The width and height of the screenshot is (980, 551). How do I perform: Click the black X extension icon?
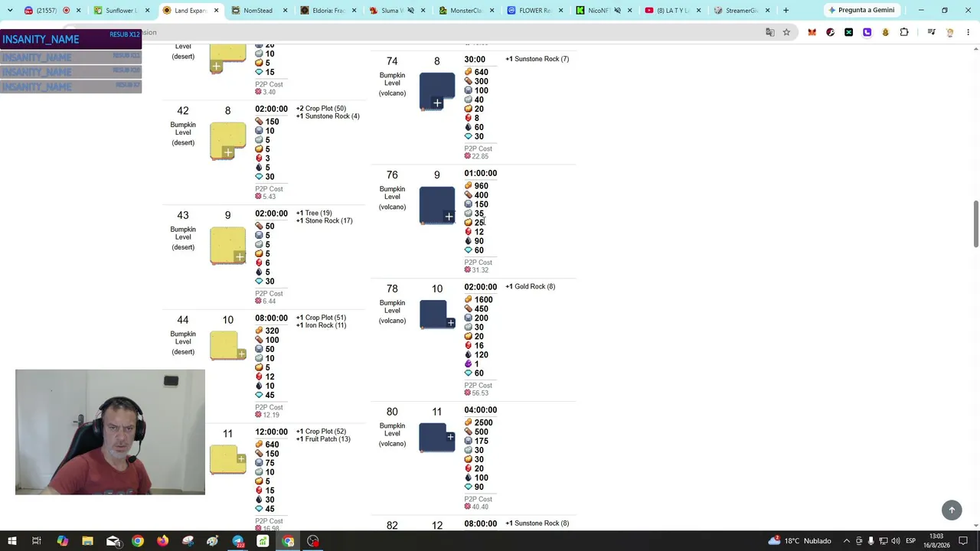[x=848, y=32]
